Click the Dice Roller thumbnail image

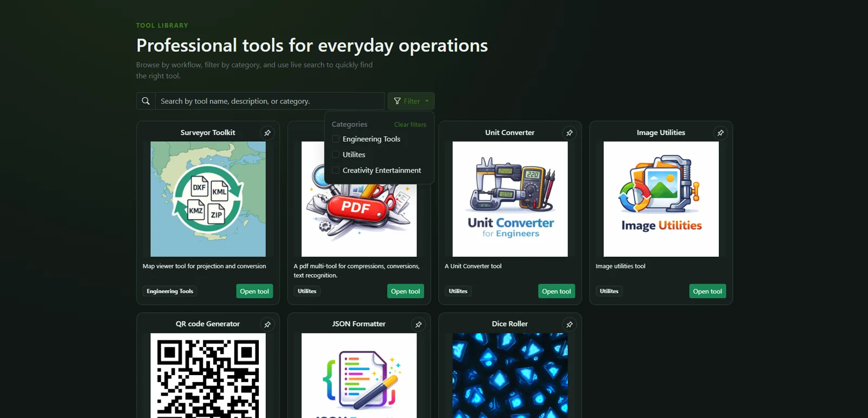click(510, 376)
